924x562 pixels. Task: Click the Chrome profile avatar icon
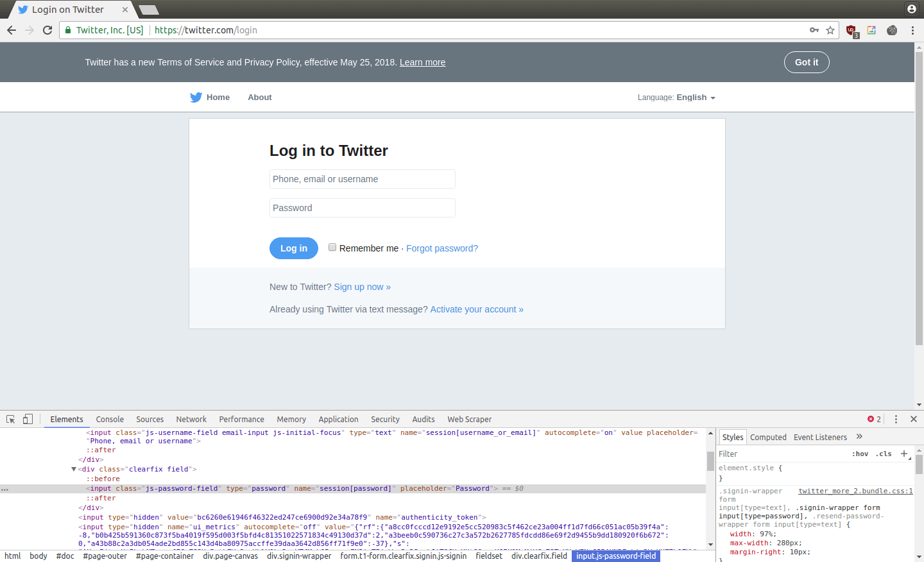912,9
